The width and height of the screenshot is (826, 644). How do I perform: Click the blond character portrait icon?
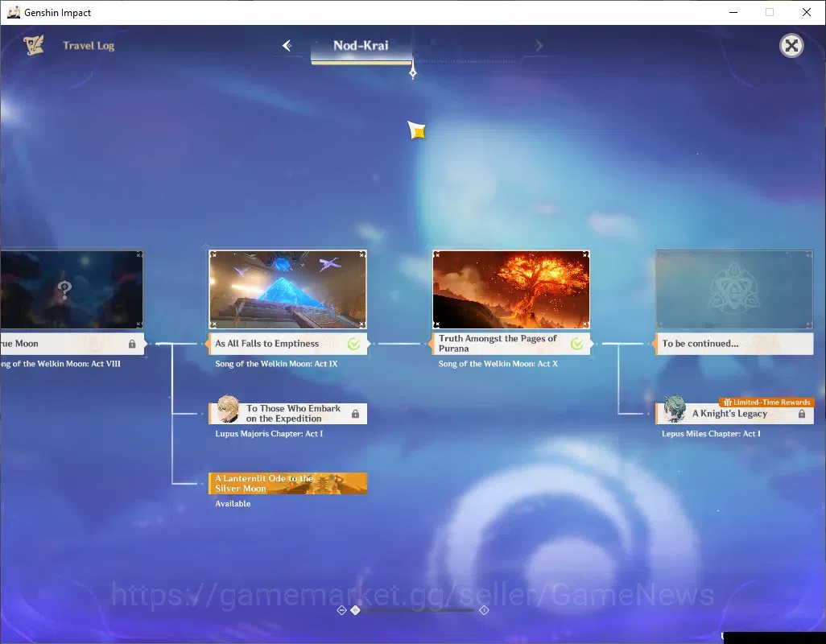point(228,409)
